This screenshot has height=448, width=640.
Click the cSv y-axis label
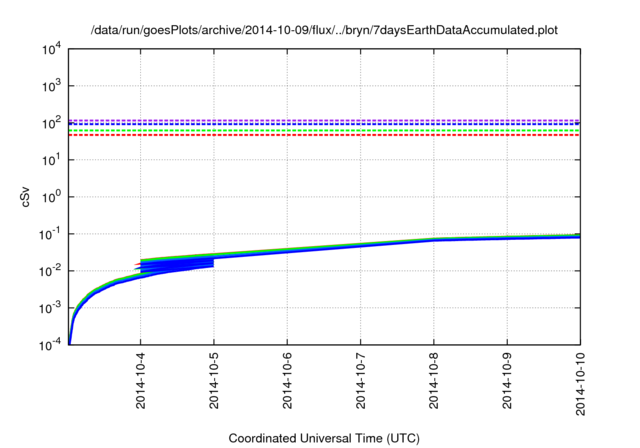[25, 197]
